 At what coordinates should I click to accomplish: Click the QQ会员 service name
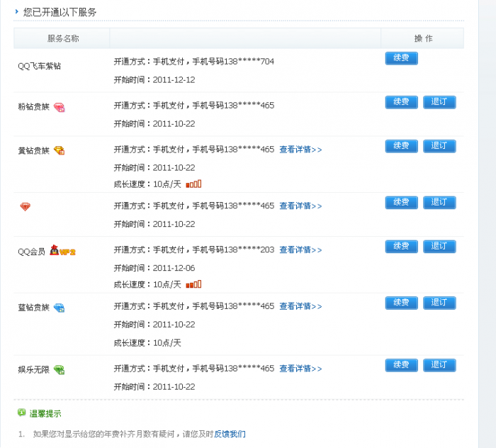click(x=32, y=252)
